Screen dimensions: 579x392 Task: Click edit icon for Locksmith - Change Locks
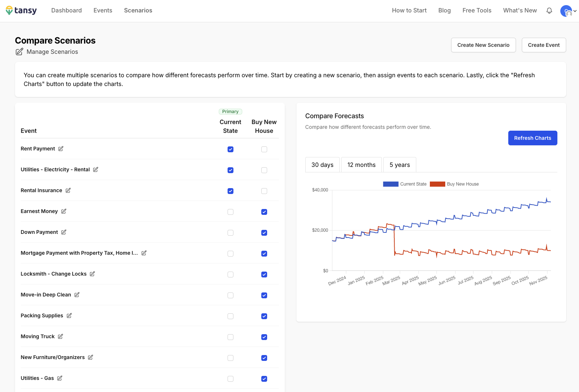92,274
